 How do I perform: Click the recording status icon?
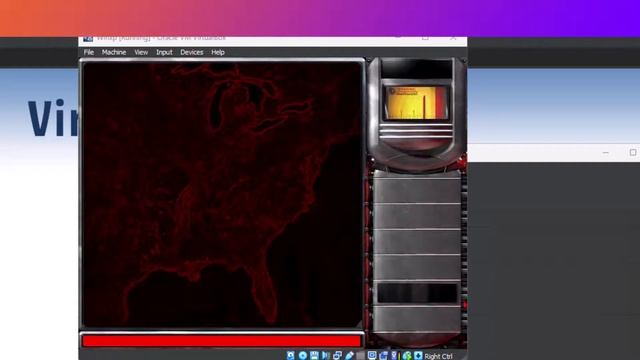[383, 355]
